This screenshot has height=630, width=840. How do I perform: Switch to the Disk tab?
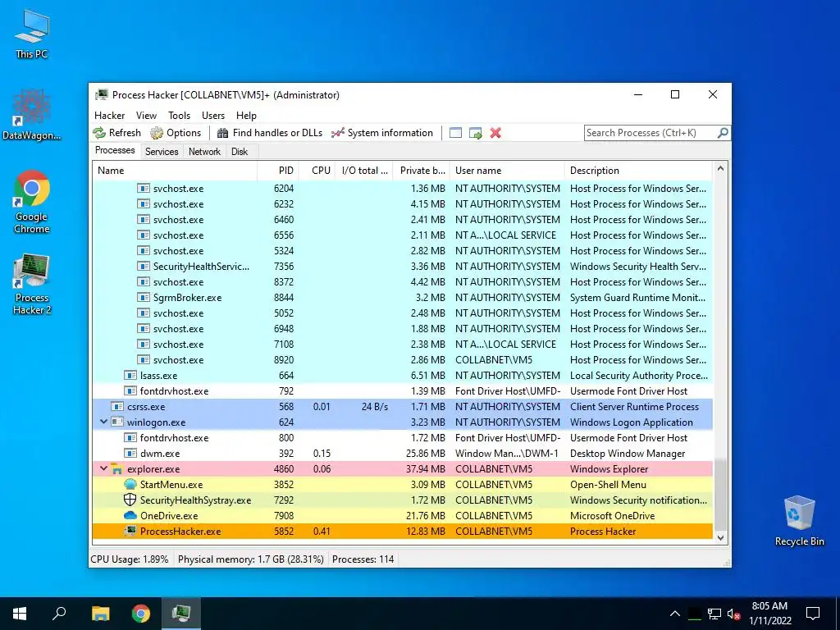tap(240, 152)
